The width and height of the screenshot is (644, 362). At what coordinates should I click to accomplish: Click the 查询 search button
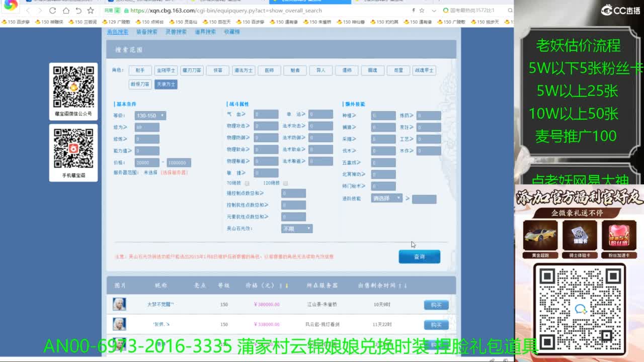(420, 256)
